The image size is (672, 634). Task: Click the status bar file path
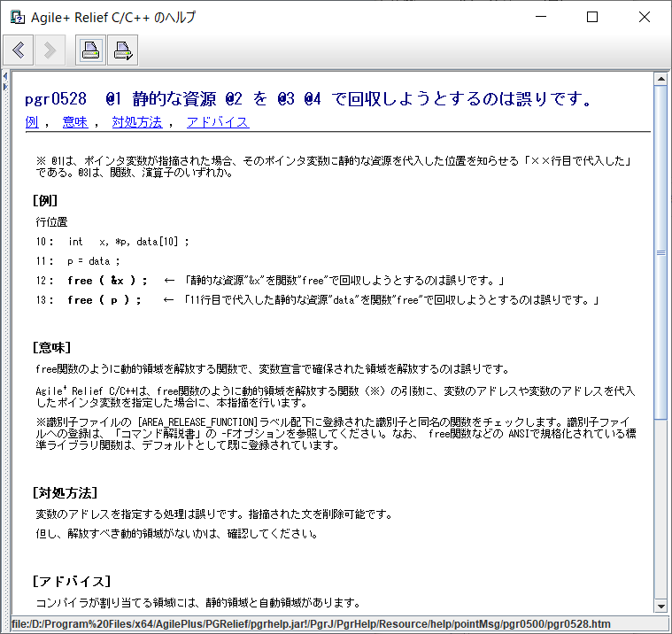[x=311, y=624]
